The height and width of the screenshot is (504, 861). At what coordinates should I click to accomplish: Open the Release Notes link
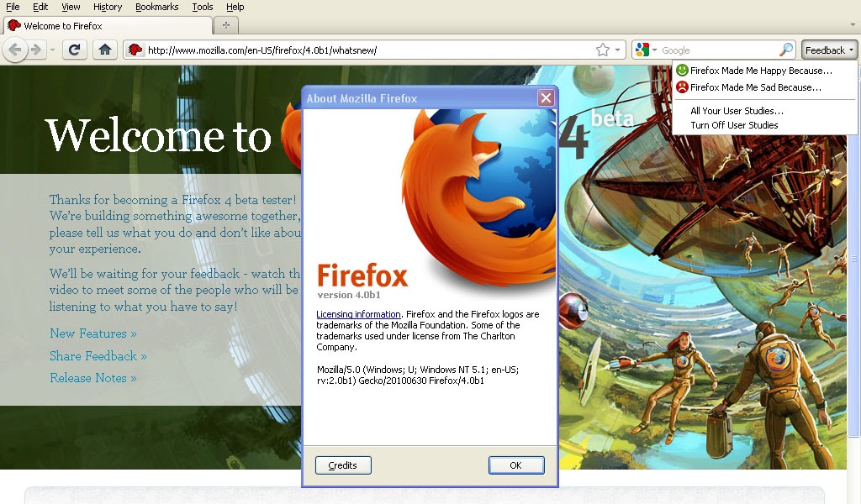(x=92, y=378)
